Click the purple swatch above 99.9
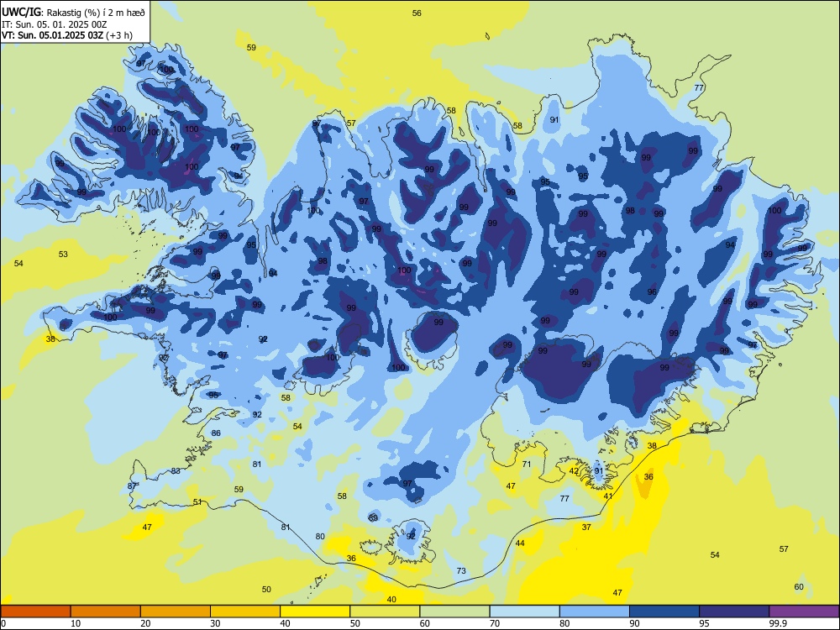Screen dimensions: 840x630 click(804, 612)
